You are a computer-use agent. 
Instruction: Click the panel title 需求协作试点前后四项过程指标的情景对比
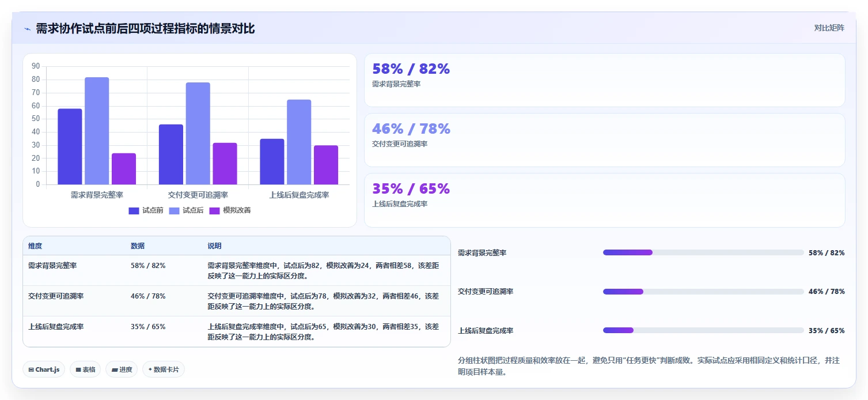tap(145, 29)
